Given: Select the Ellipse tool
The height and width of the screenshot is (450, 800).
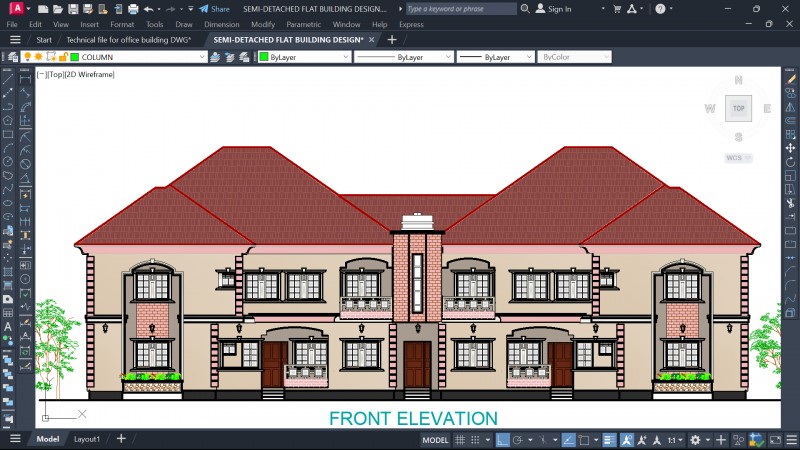Looking at the screenshot, I should (8, 204).
